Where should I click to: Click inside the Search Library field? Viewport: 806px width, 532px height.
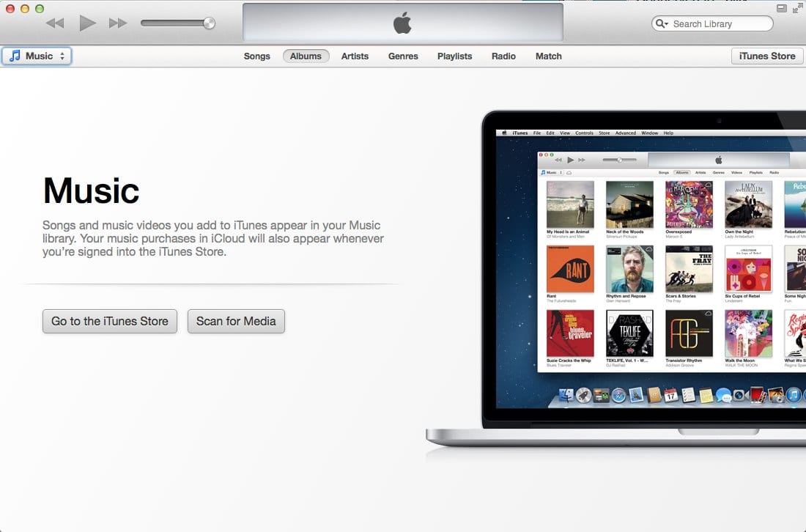tap(712, 23)
